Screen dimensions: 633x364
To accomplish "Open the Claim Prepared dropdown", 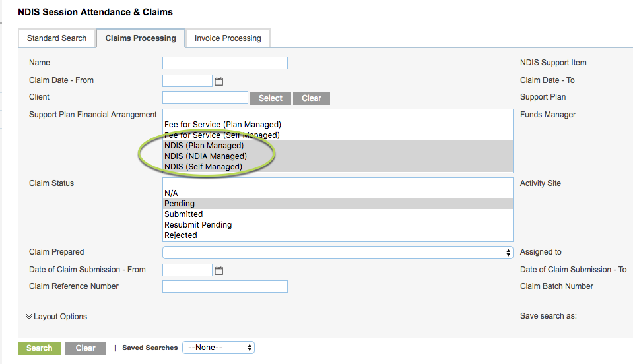I will pos(338,253).
